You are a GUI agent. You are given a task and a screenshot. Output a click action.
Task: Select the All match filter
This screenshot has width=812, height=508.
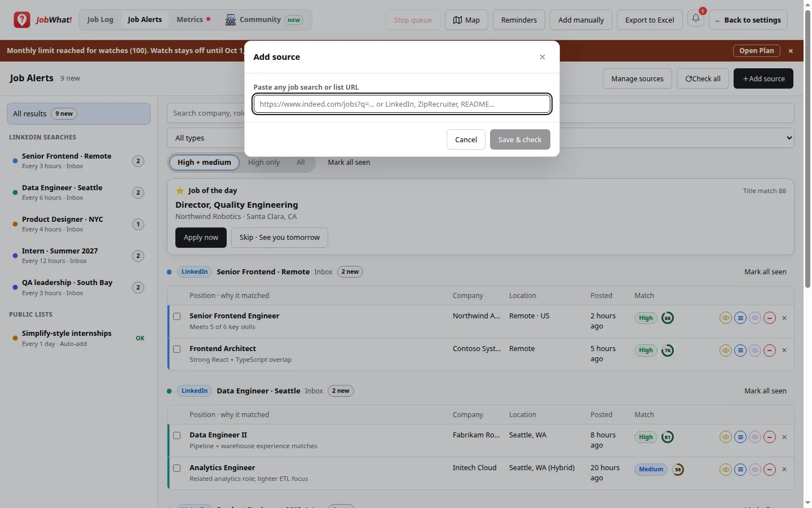point(301,163)
